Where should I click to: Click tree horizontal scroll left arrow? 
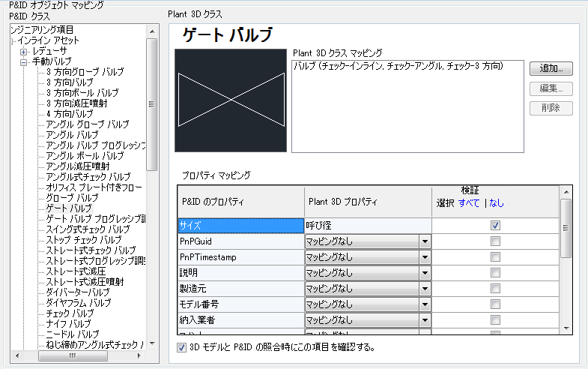click(17, 355)
